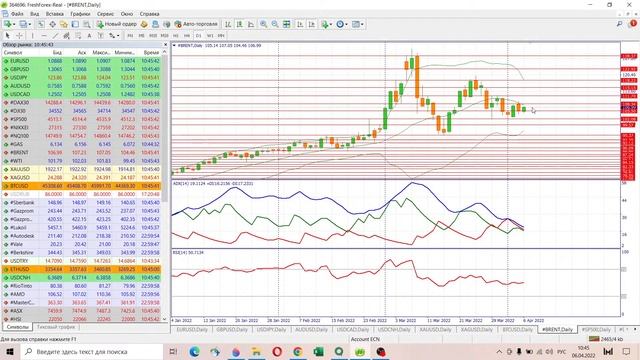Switch chart to line chart icon
The image size is (640, 360).
point(251,24)
